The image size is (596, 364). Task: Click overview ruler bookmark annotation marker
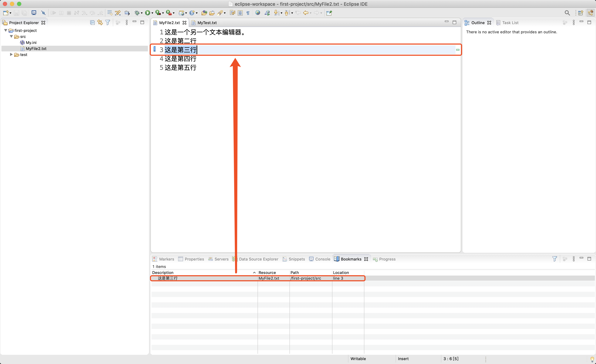[458, 50]
